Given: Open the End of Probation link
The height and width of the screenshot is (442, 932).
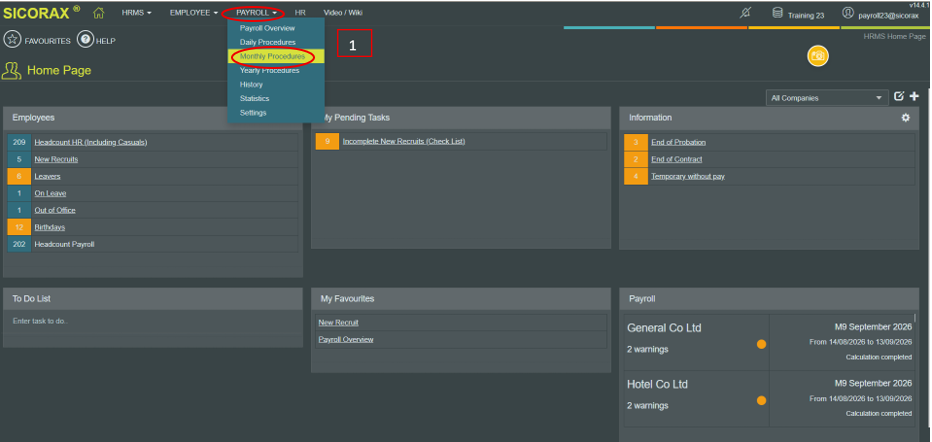Looking at the screenshot, I should (x=678, y=143).
